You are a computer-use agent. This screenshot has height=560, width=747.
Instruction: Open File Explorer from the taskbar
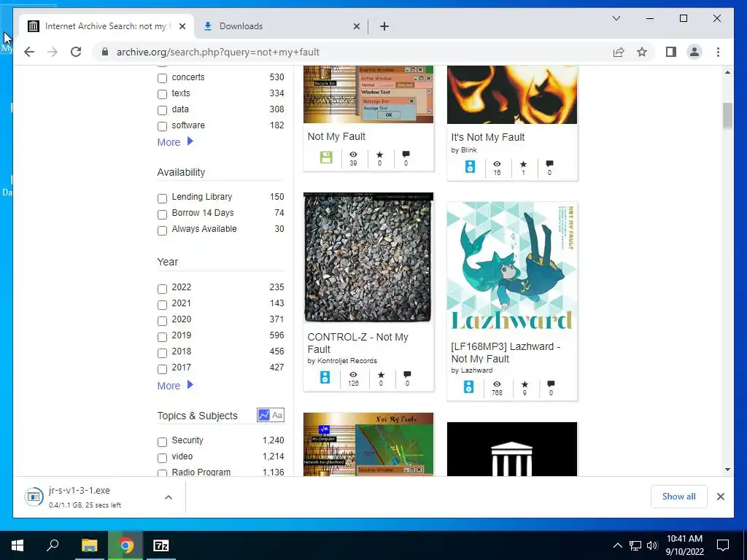pos(89,545)
